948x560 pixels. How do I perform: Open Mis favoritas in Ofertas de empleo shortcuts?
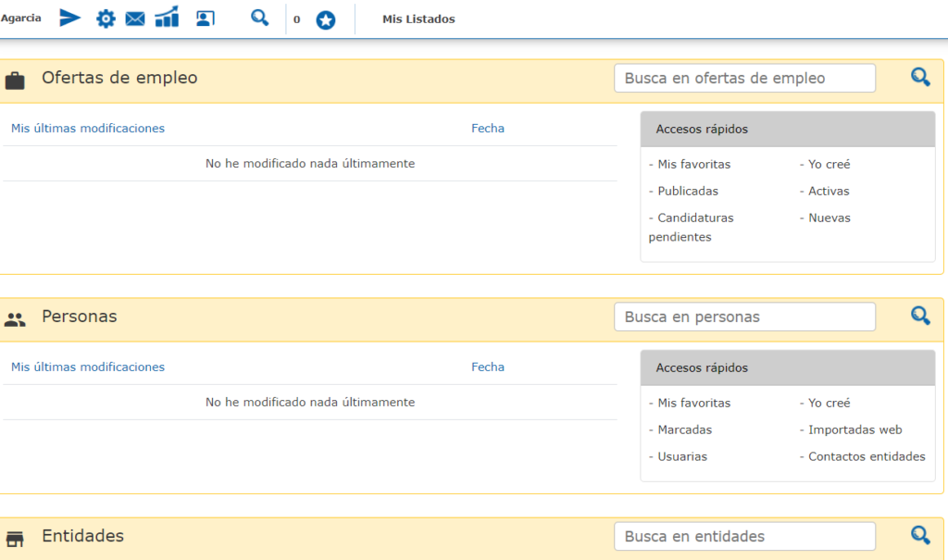tap(694, 165)
